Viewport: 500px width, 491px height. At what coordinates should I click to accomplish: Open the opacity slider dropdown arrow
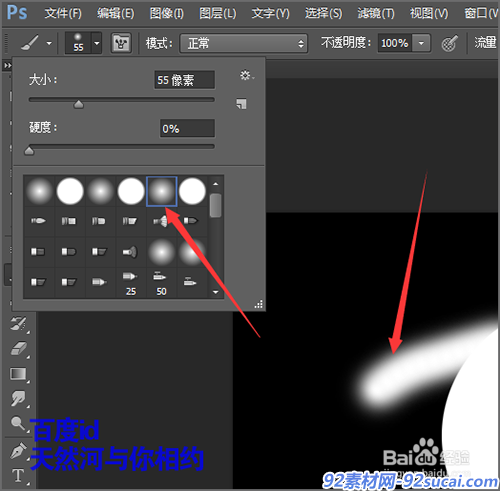click(421, 43)
